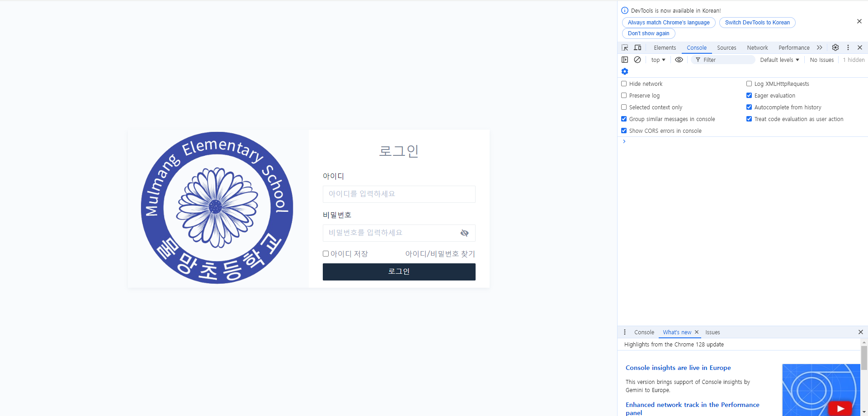
Task: Open the DevTools three-dot customize menu
Action: point(848,47)
